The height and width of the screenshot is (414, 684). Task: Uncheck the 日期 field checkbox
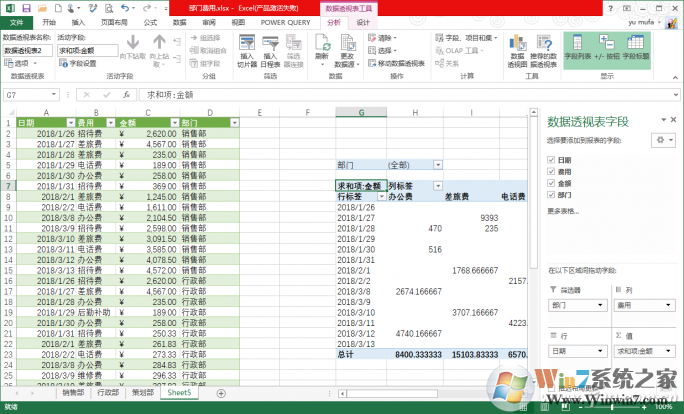[551, 160]
